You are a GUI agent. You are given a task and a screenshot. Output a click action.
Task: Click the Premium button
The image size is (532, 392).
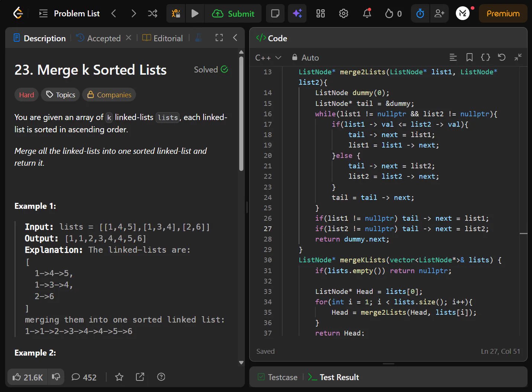(x=503, y=14)
